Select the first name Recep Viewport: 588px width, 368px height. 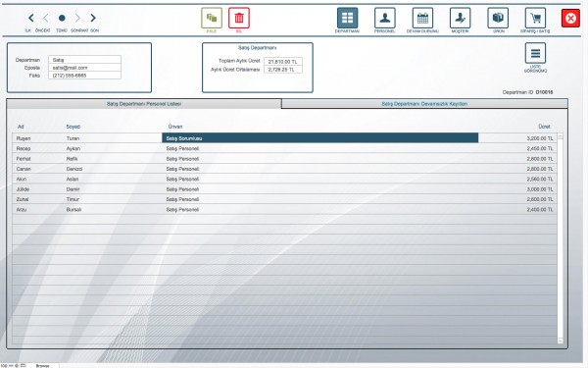(24, 149)
